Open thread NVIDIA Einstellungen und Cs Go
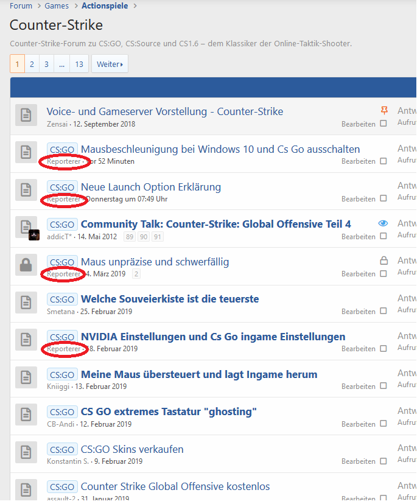420x504 pixels. 213,337
